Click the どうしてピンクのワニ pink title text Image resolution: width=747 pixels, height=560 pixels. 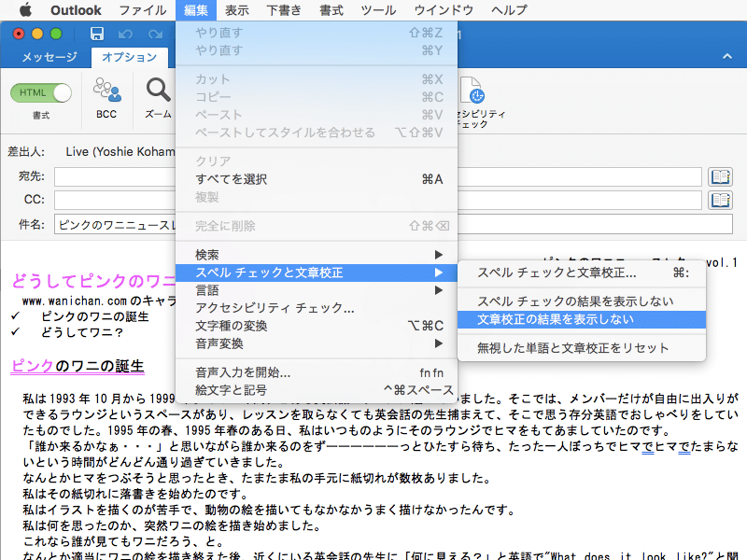pos(93,281)
